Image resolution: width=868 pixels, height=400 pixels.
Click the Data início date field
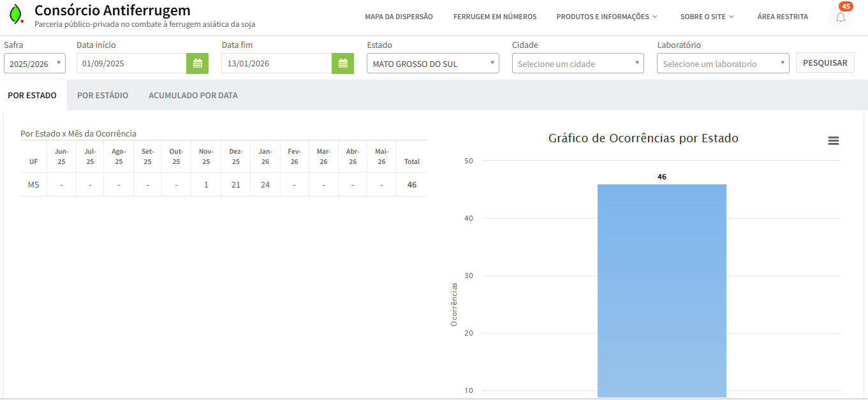pyautogui.click(x=131, y=64)
